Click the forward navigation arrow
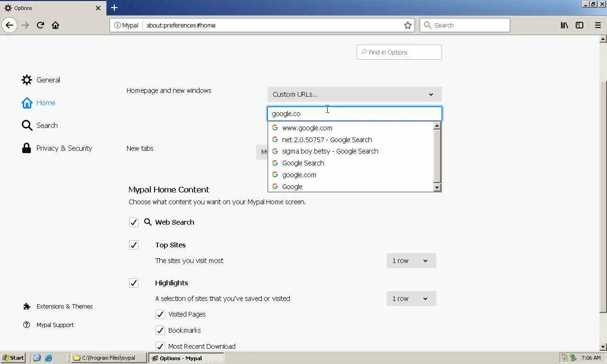The height and width of the screenshot is (364, 607). pos(25,25)
